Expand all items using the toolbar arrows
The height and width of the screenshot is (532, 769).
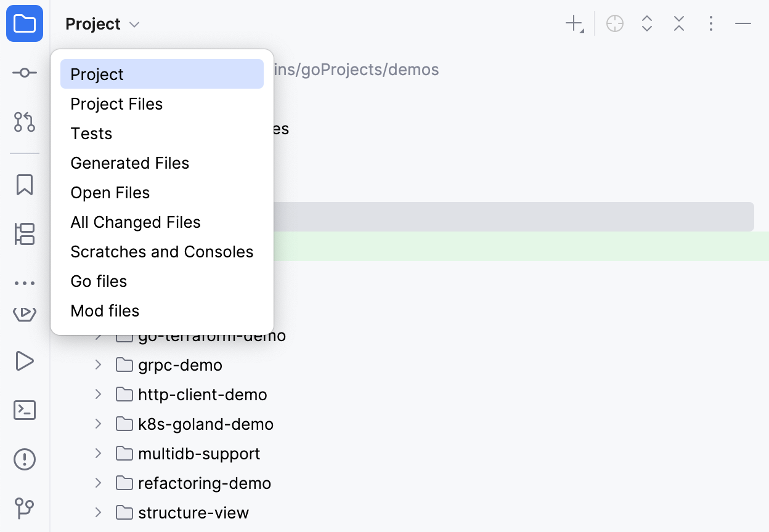(646, 23)
